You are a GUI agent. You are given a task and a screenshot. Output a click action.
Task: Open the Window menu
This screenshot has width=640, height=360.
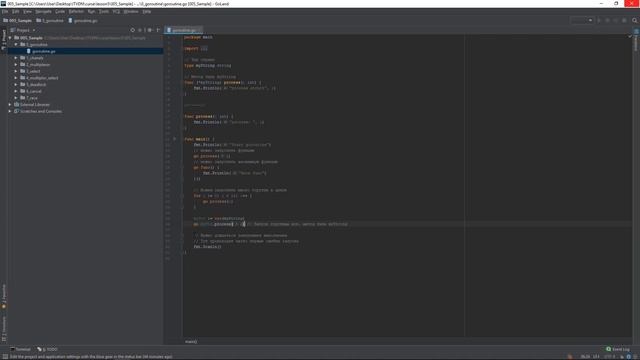(x=131, y=11)
